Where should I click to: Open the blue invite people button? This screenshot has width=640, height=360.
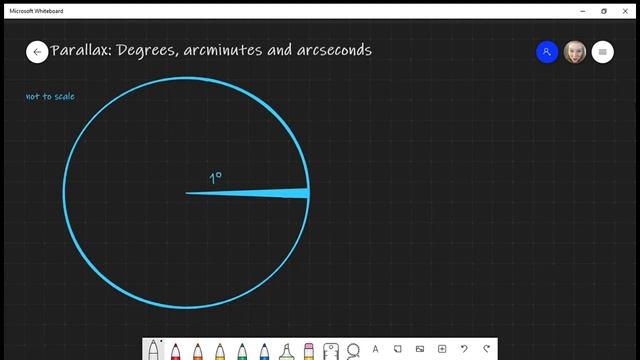[x=547, y=52]
